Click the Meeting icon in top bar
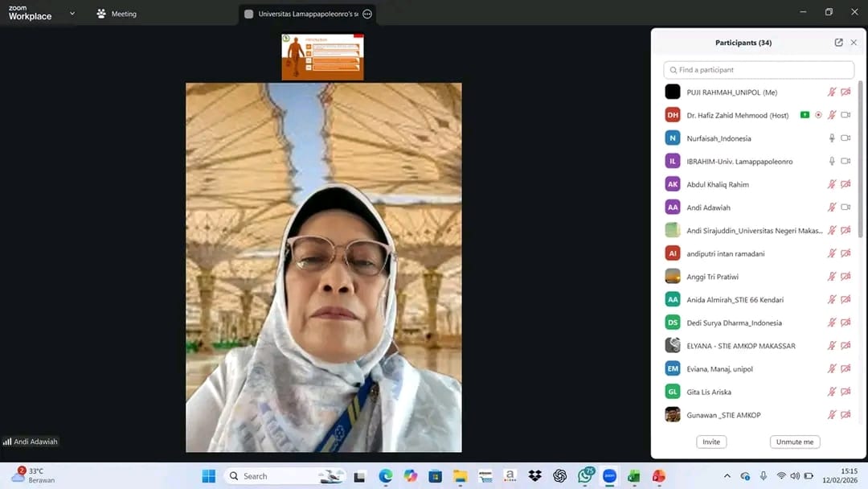The image size is (868, 489). 117,14
